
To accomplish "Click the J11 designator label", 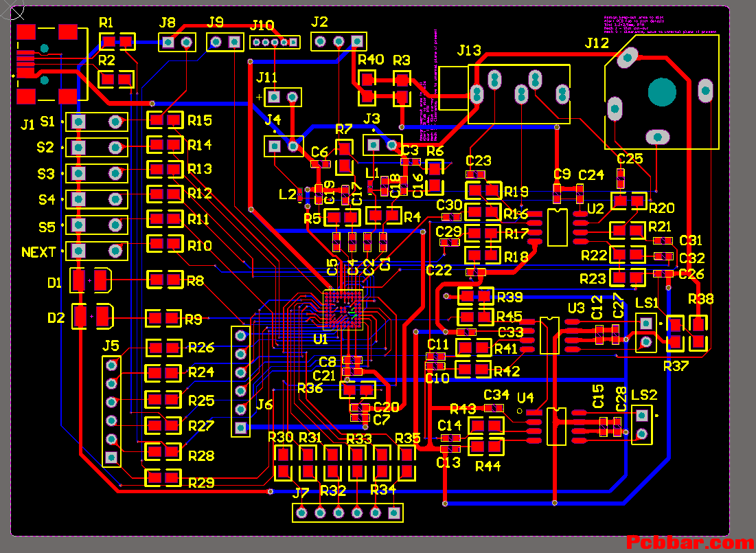I will tap(266, 77).
